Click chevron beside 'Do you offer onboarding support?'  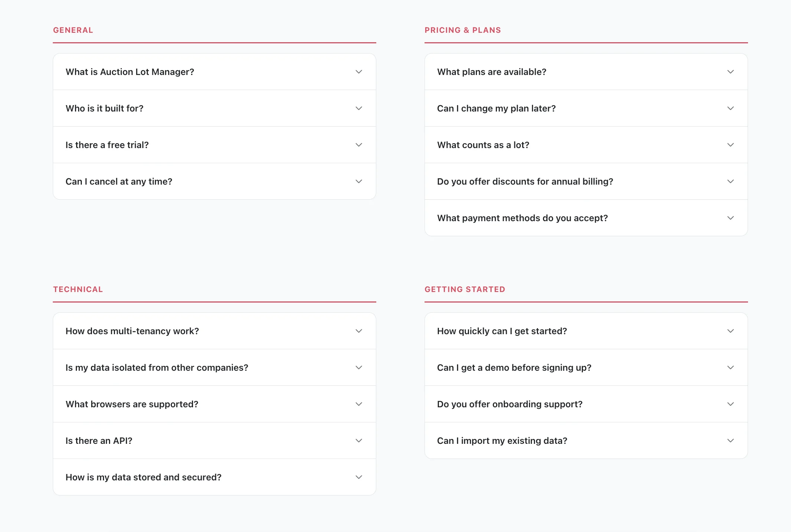tap(730, 404)
